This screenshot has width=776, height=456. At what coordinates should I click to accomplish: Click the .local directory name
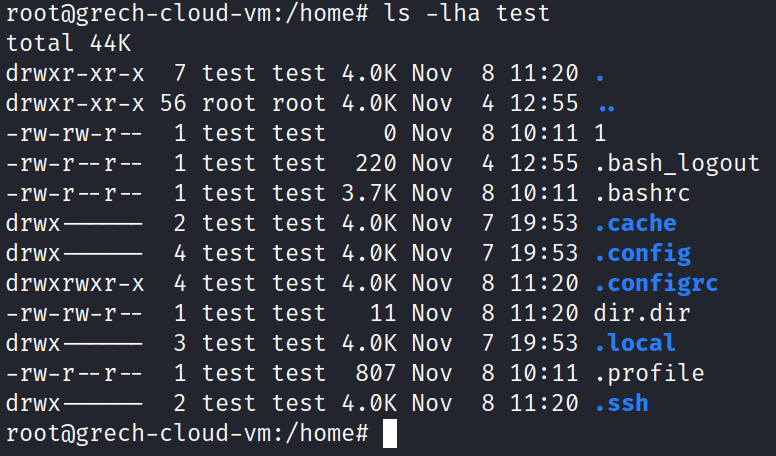point(635,343)
